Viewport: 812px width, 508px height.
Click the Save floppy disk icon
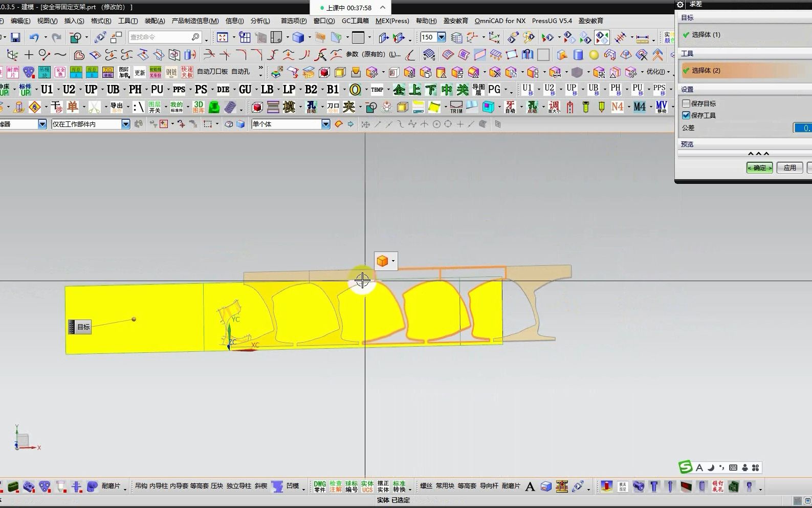point(15,37)
